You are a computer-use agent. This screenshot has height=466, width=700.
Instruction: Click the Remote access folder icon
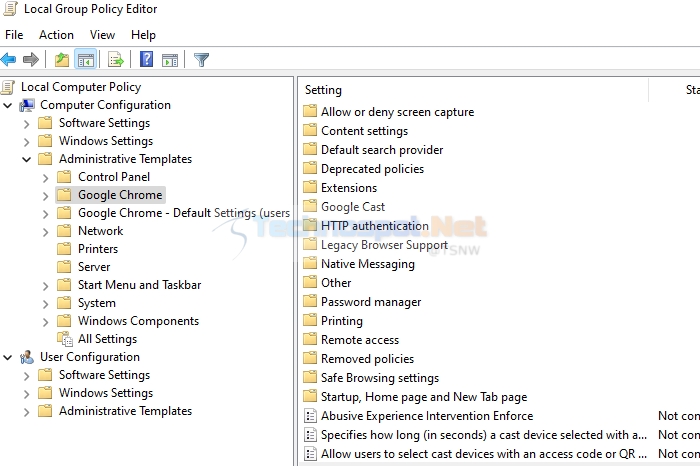coord(310,340)
